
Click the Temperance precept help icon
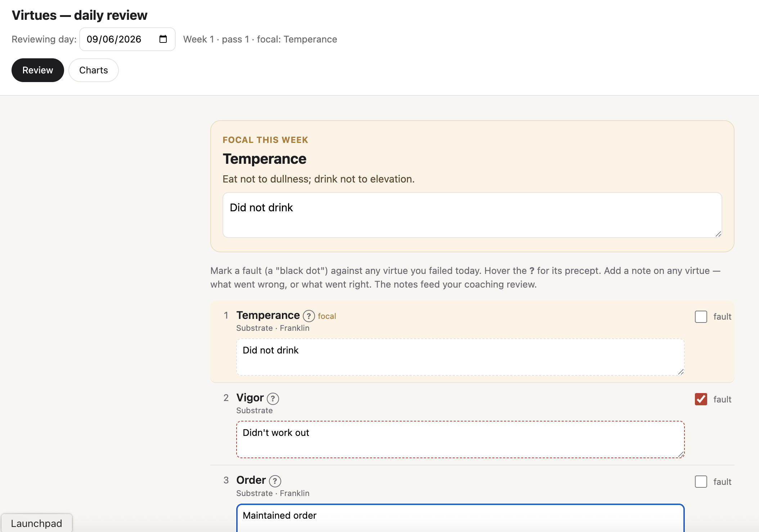[309, 316]
